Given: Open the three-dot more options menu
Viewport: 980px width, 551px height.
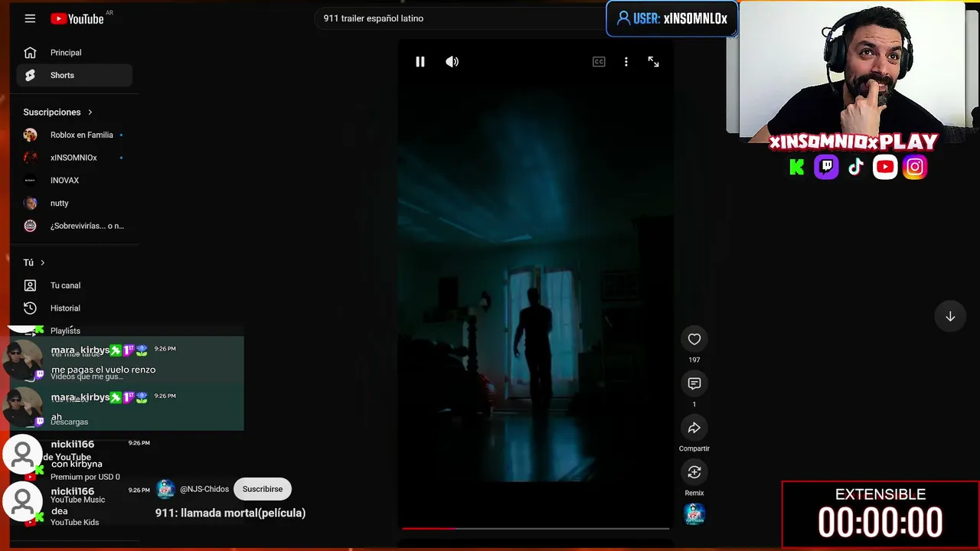Looking at the screenshot, I should (626, 62).
